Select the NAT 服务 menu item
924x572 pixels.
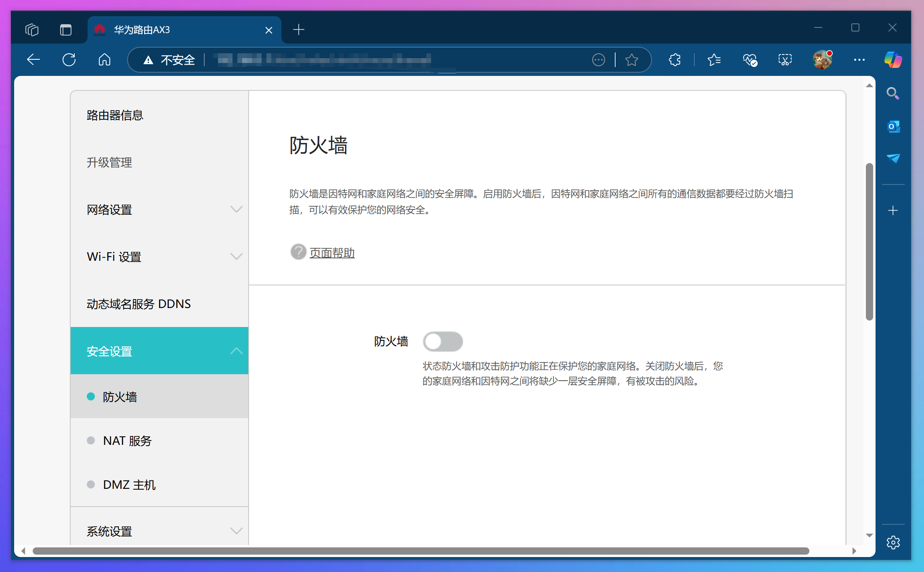[127, 440]
